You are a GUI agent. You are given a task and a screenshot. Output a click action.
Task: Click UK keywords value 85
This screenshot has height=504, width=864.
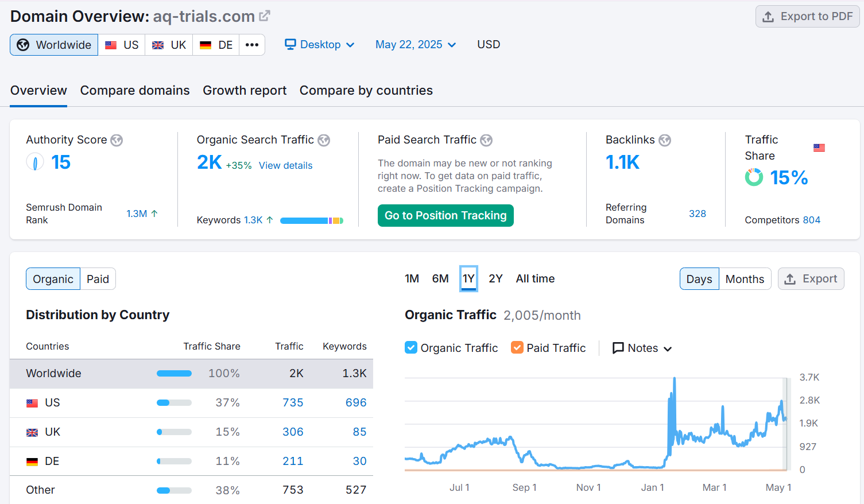pos(359,432)
